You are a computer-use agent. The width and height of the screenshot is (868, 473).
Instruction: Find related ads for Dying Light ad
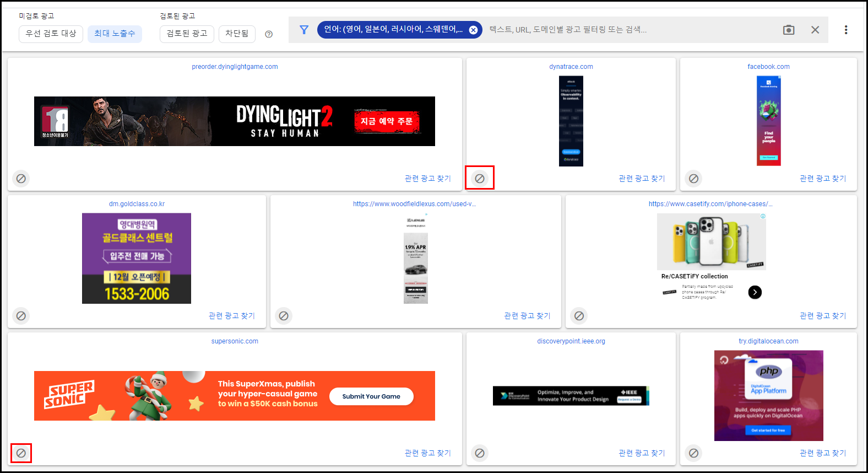click(428, 179)
